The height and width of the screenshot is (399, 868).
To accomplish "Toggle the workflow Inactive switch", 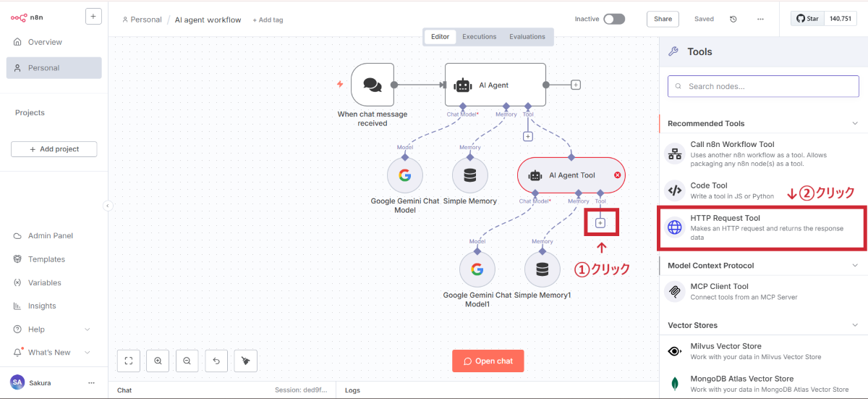I will [613, 20].
